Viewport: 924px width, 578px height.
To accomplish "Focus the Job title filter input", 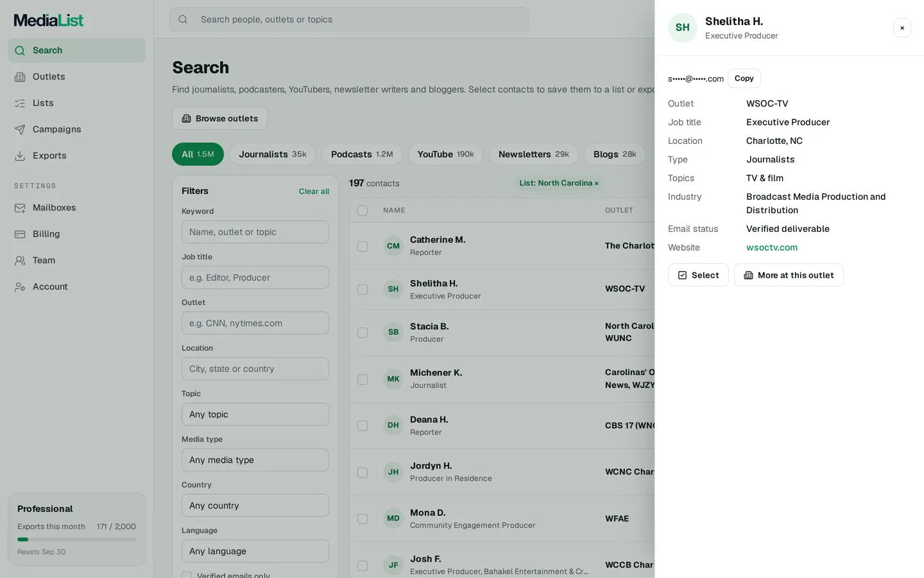I will pyautogui.click(x=255, y=277).
